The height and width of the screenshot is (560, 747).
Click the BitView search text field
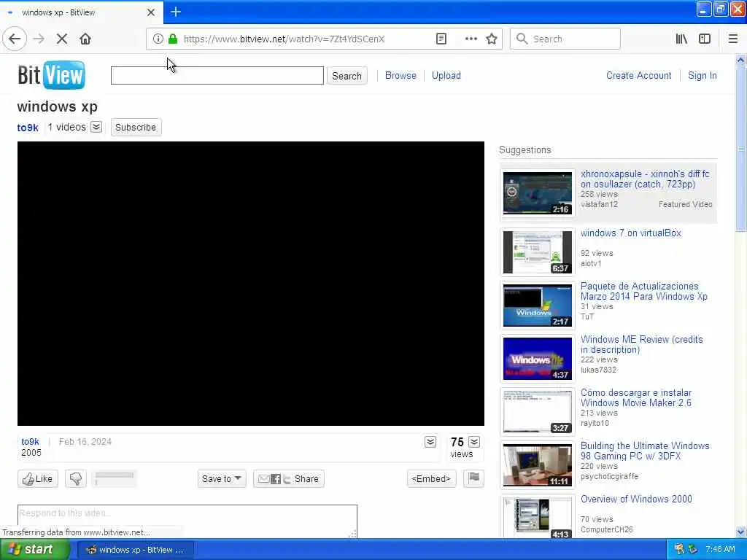click(217, 76)
